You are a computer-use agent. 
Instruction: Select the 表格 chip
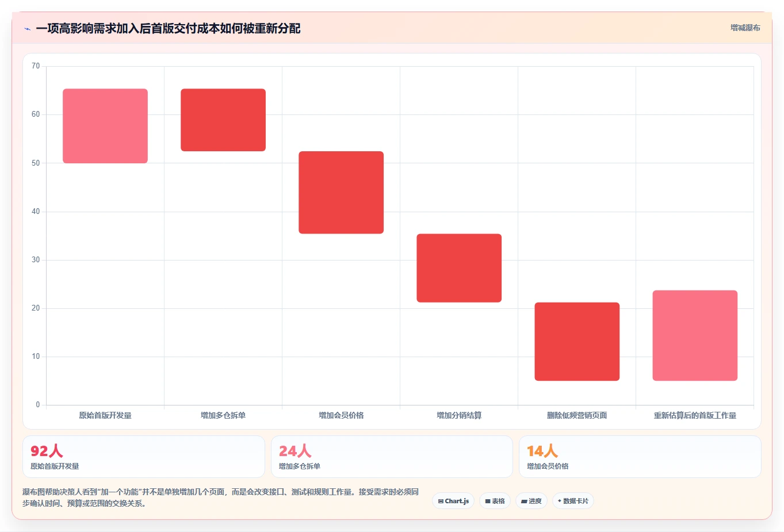495,501
